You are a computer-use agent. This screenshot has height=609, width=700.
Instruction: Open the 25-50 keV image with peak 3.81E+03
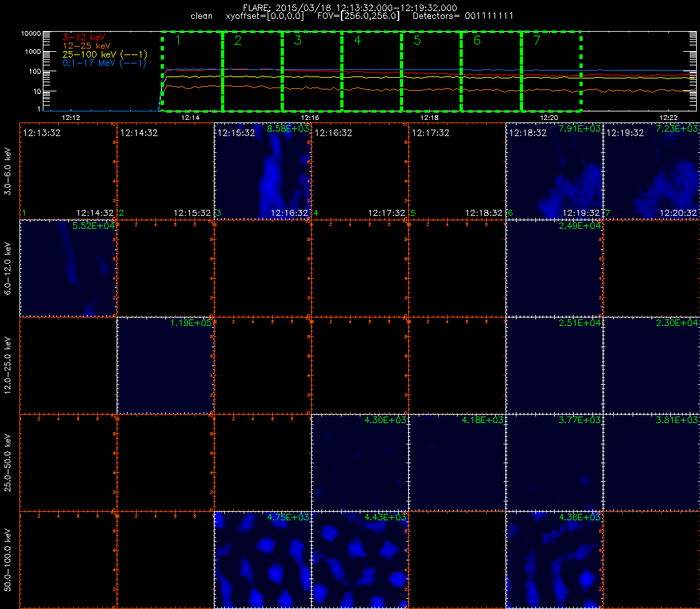pos(651,463)
